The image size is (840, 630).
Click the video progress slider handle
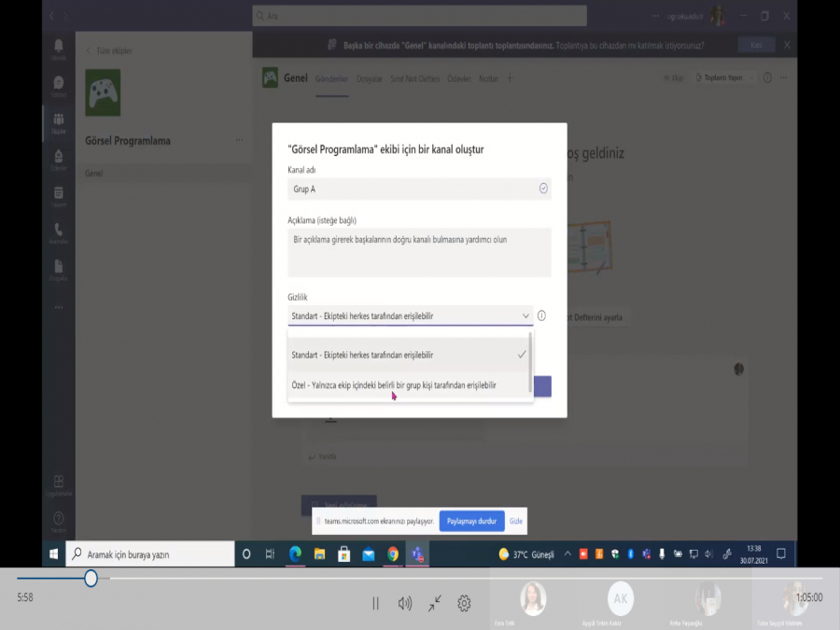tap(91, 578)
